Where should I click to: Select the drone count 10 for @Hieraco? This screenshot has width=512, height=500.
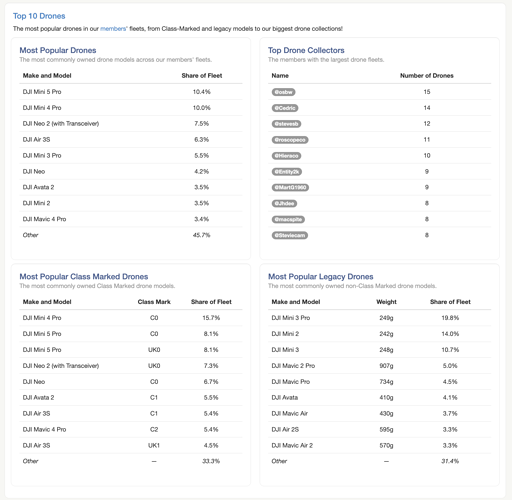(x=427, y=156)
